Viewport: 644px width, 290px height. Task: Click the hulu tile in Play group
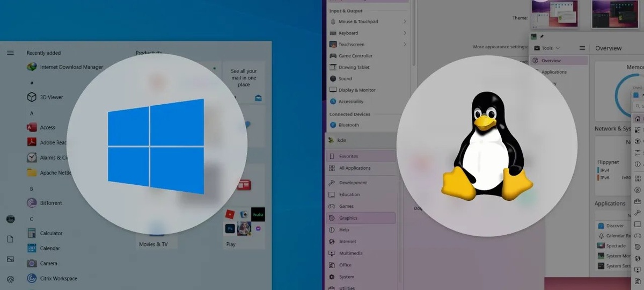pos(258,214)
